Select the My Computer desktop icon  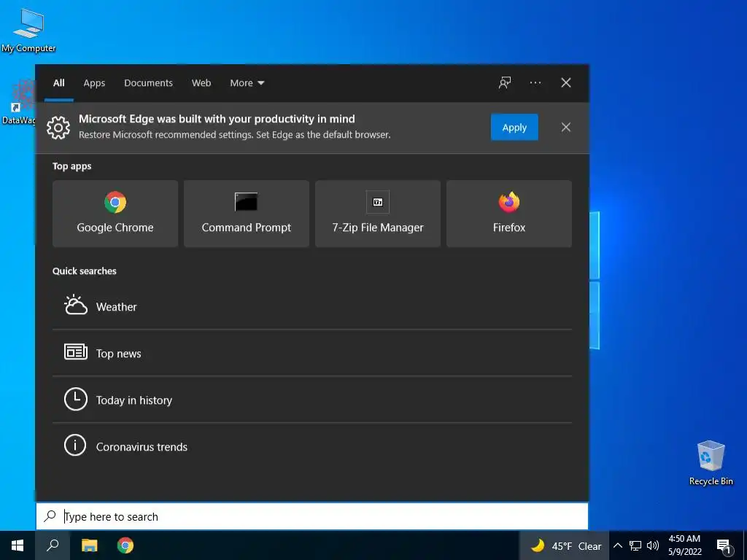pos(28,31)
